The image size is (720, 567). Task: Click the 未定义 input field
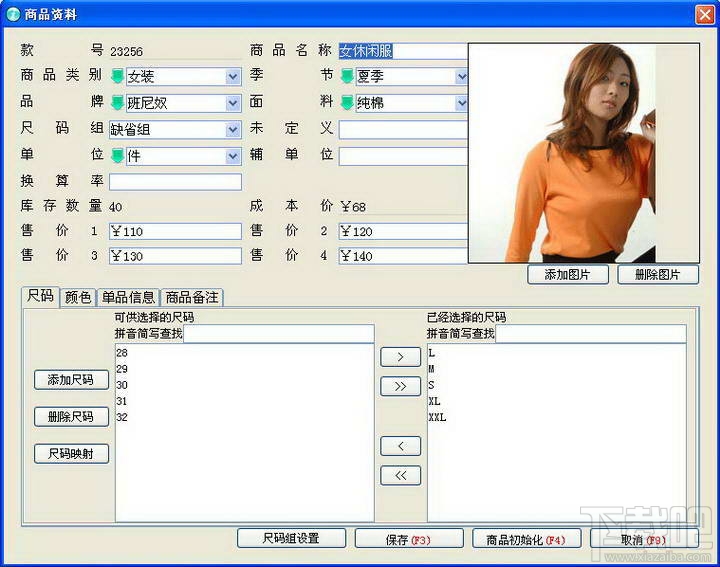click(x=403, y=130)
